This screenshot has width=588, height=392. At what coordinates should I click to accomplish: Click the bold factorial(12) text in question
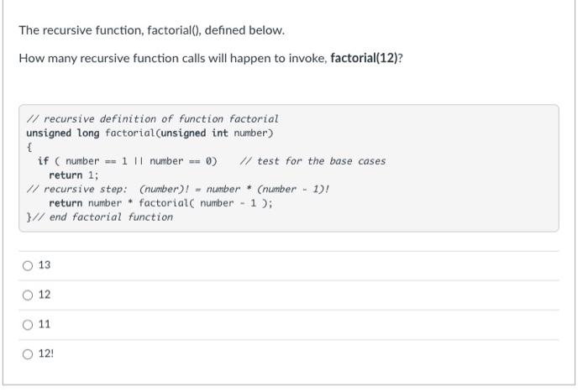tap(364, 59)
